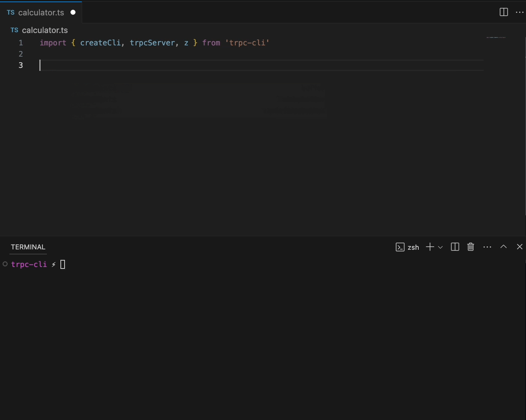Screen dimensions: 526x420
Task: Click the trpc-cli terminal prompt
Action: (29, 264)
